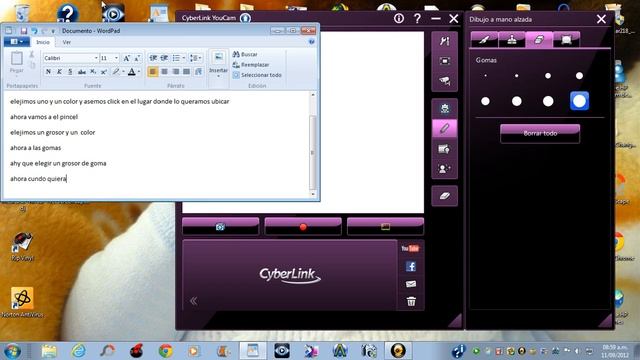
Task: Click eraser icon at YouCam sidebar bottom
Action: click(444, 196)
